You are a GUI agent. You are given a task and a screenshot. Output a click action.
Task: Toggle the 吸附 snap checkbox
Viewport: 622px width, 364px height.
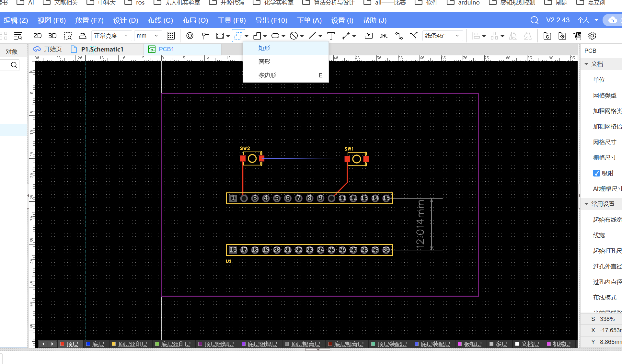tap(596, 173)
